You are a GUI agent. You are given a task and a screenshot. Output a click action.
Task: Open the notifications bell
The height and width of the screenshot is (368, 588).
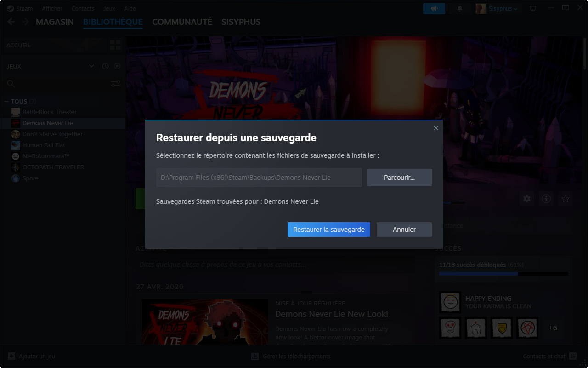[x=460, y=8]
